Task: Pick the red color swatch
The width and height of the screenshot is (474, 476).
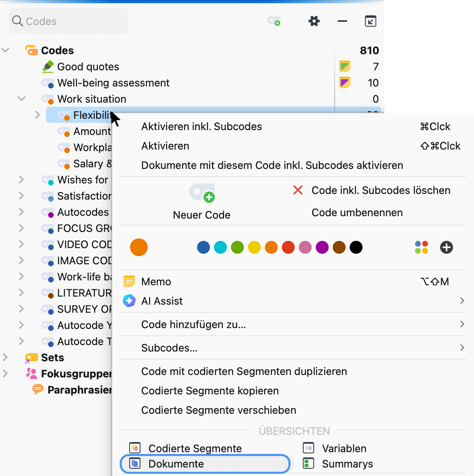Action: 288,247
